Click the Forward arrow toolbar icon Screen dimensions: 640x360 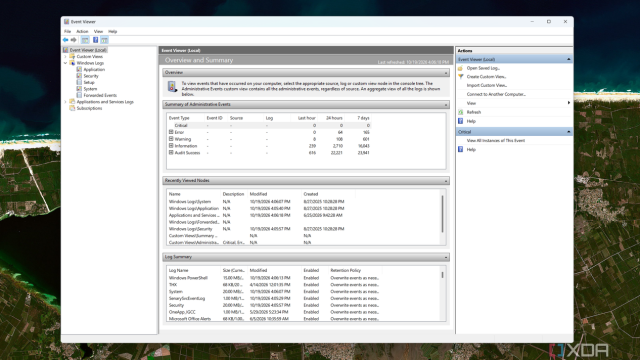coord(73,40)
